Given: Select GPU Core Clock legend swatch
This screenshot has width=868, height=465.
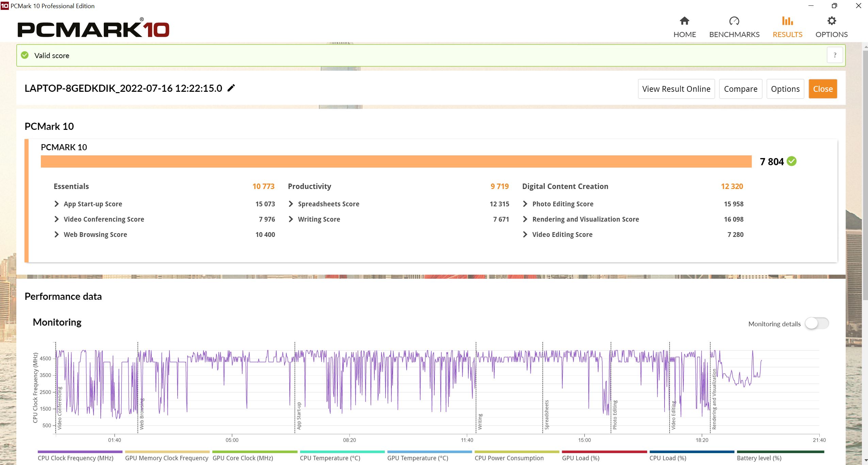Looking at the screenshot, I should (x=255, y=452).
